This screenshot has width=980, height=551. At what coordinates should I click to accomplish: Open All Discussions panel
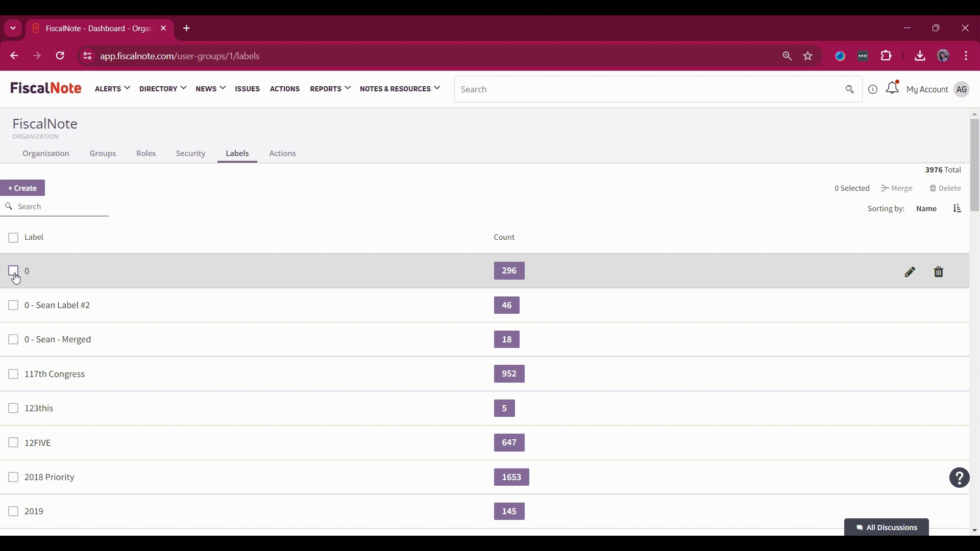(886, 527)
